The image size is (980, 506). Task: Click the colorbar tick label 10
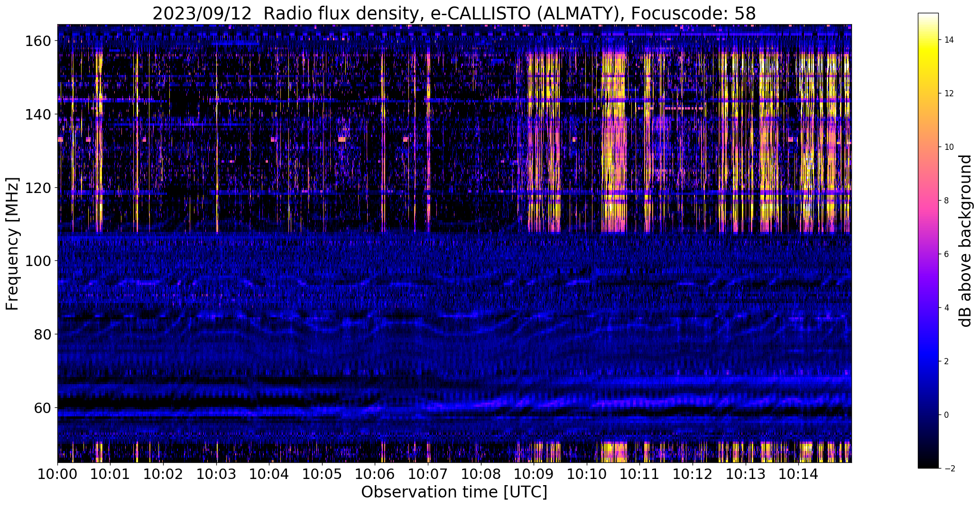click(x=949, y=147)
